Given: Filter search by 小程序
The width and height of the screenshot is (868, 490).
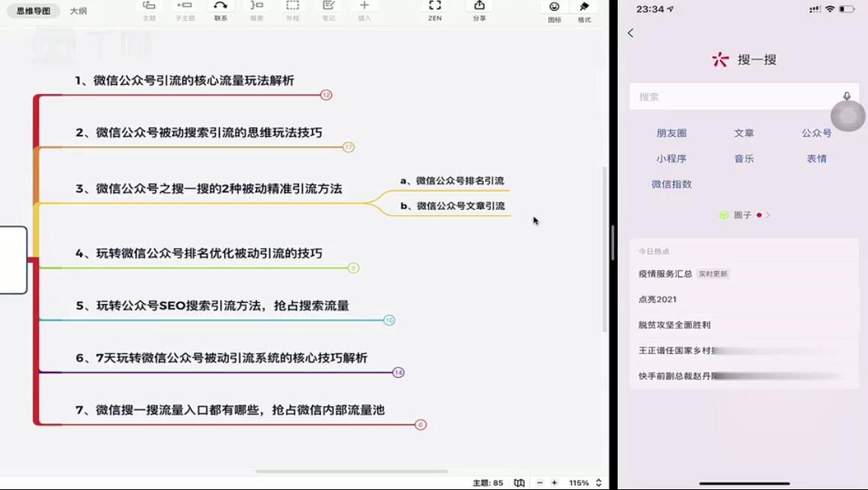Looking at the screenshot, I should pos(671,159).
